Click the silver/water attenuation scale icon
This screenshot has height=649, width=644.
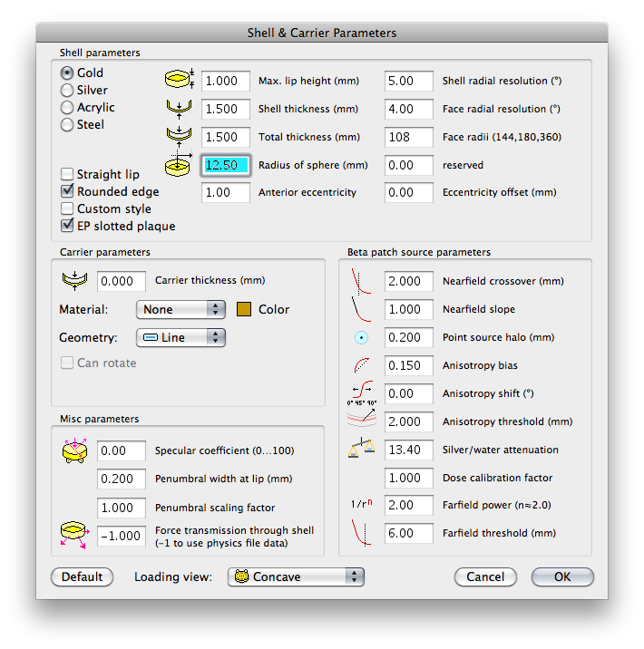(362, 448)
